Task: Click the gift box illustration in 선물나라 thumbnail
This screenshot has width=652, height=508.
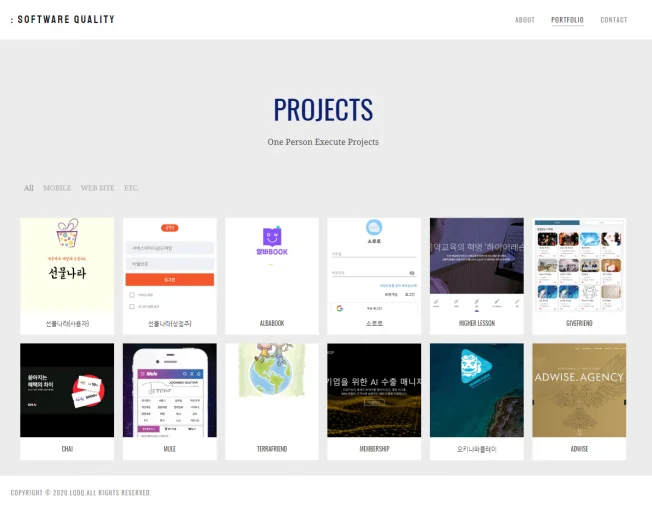Action: 67,235
